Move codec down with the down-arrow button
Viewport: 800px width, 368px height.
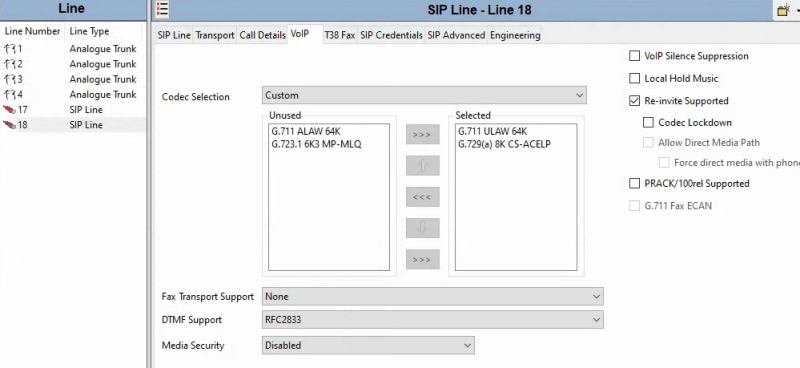tap(422, 228)
